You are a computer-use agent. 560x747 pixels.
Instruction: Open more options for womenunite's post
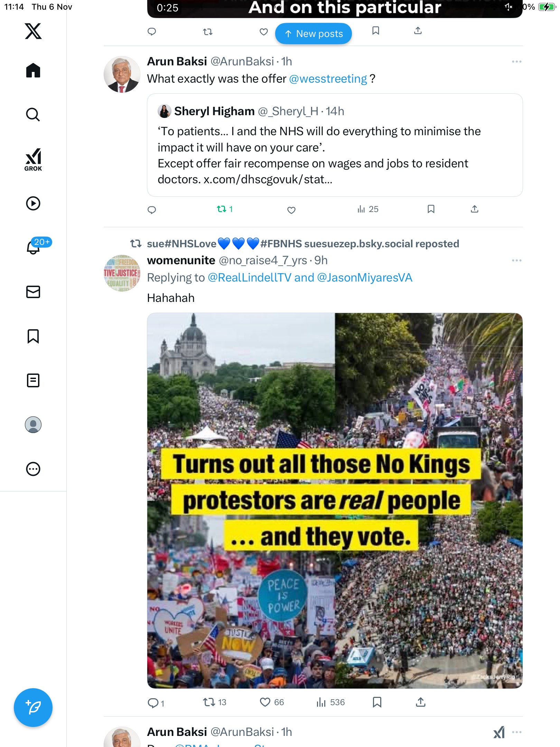(x=516, y=260)
